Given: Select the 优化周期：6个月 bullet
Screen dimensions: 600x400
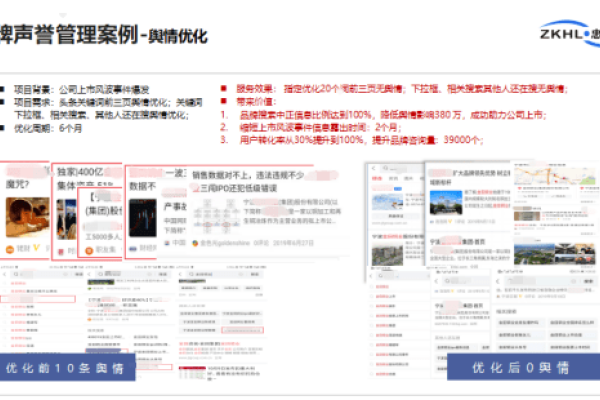Looking at the screenshot, I should (48, 128).
